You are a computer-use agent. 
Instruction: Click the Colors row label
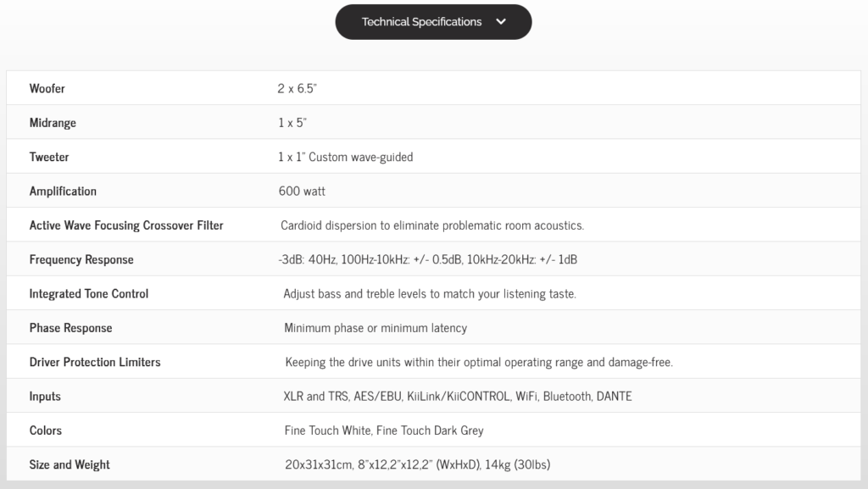[x=46, y=431]
